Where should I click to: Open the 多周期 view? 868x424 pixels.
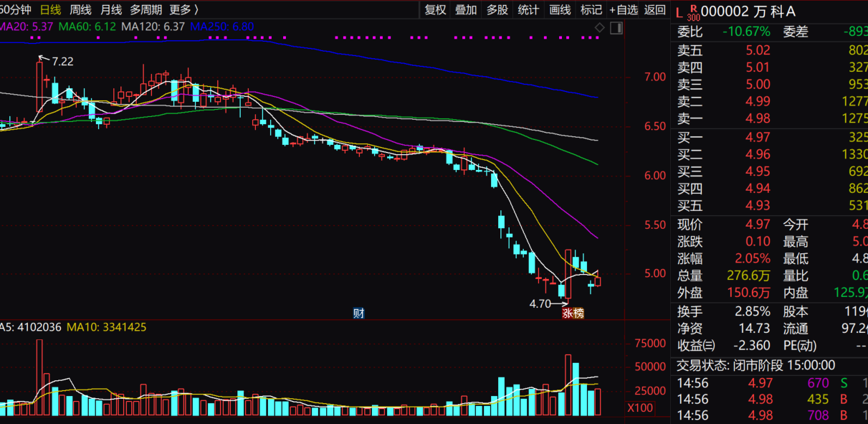pos(146,9)
